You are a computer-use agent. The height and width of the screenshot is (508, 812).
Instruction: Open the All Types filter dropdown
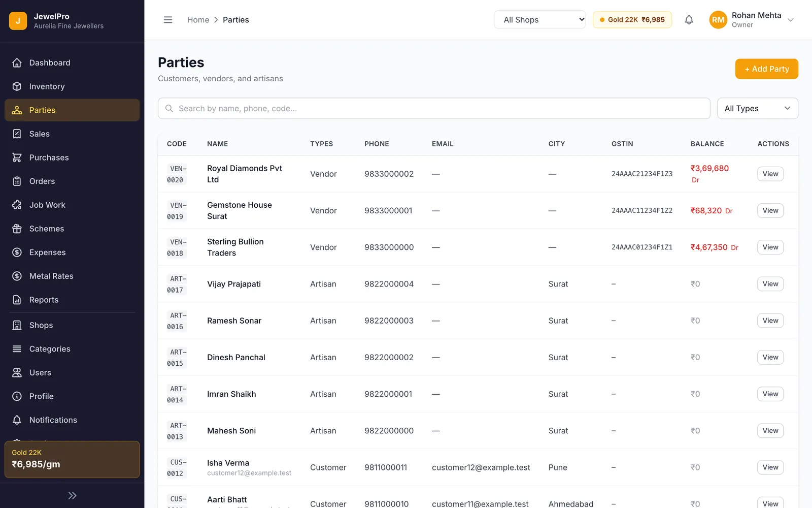point(757,108)
